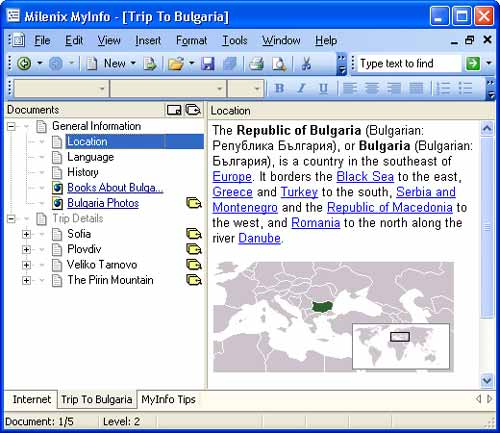Click the Open folder icon
The image size is (500, 433).
pos(176,63)
